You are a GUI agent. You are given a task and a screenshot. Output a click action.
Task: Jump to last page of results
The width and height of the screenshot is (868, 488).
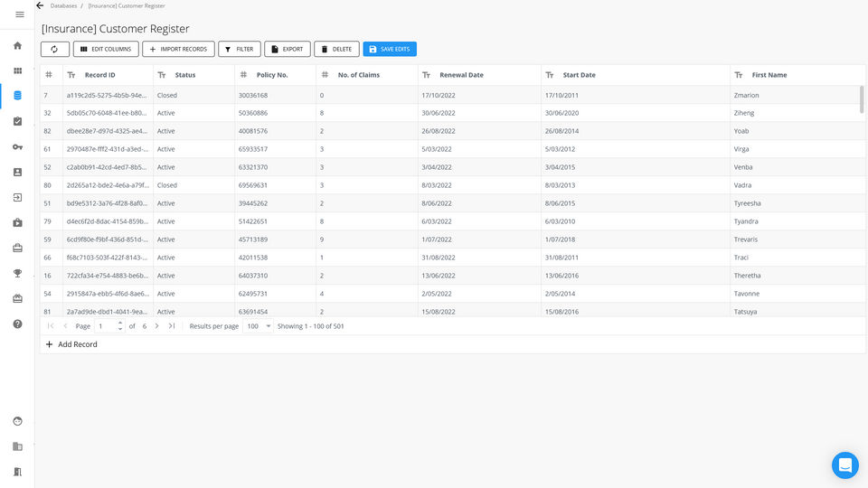click(172, 326)
